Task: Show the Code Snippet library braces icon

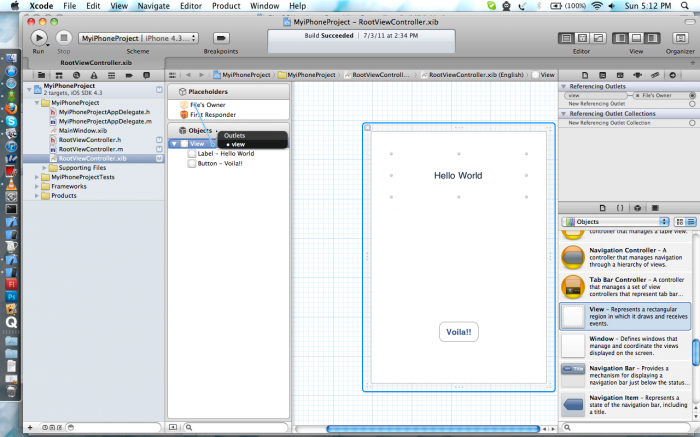Action: (x=620, y=208)
